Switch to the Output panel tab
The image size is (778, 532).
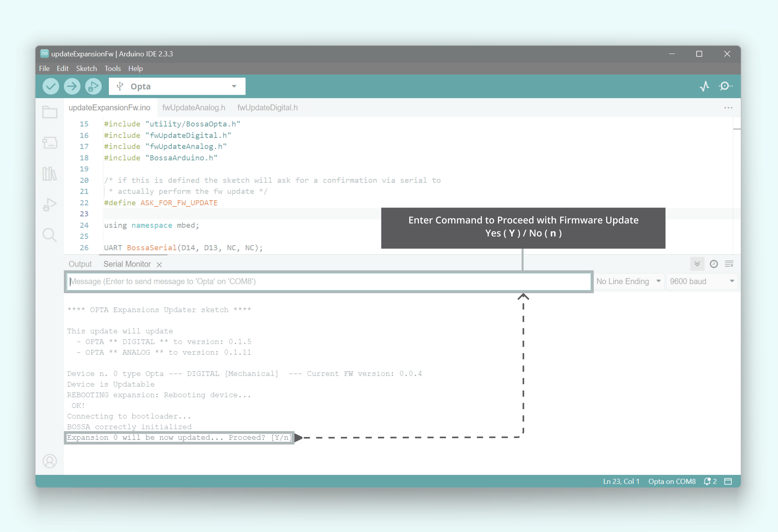(80, 264)
